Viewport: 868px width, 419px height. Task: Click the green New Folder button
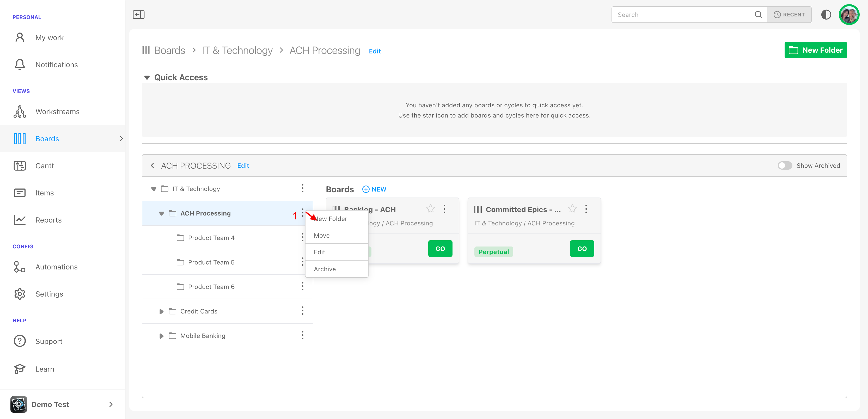[815, 50]
